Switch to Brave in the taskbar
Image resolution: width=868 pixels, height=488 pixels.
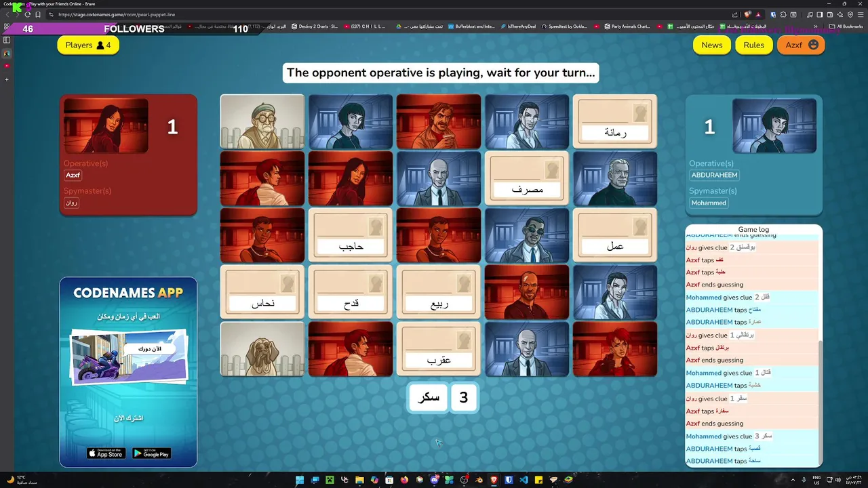494,480
